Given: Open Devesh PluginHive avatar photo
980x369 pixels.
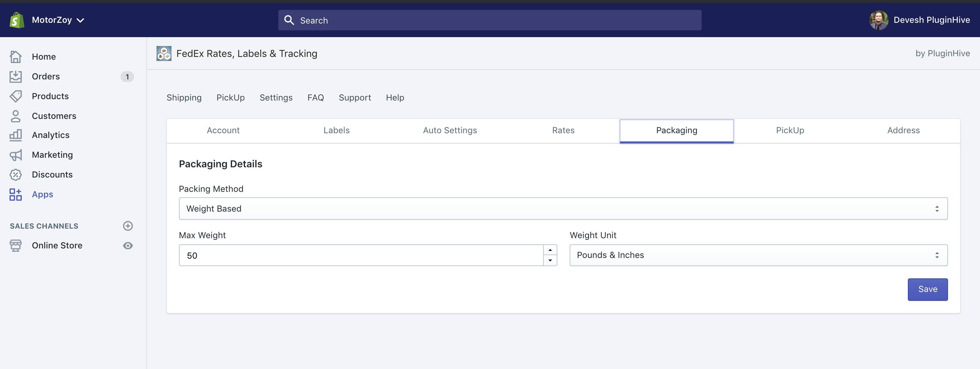Looking at the screenshot, I should tap(879, 20).
